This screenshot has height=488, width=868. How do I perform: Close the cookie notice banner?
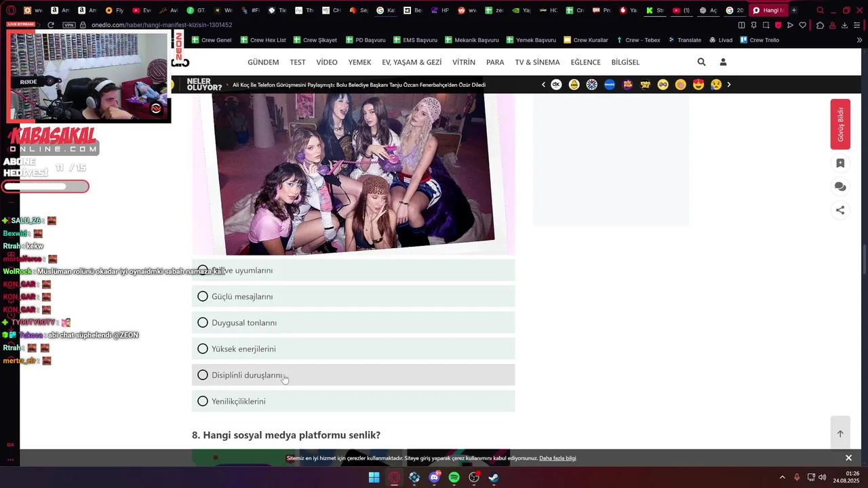(x=848, y=458)
